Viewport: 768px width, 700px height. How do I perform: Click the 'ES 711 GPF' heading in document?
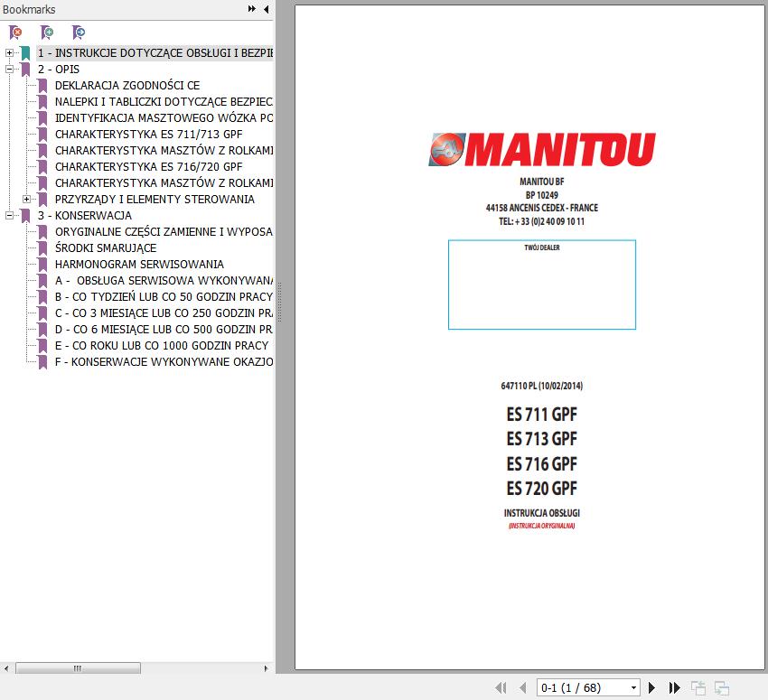[542, 415]
